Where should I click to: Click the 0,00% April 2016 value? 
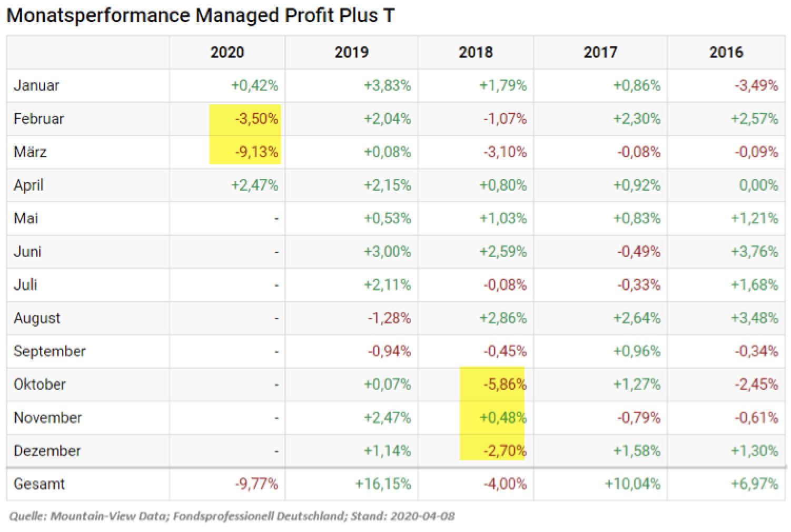[x=758, y=185]
